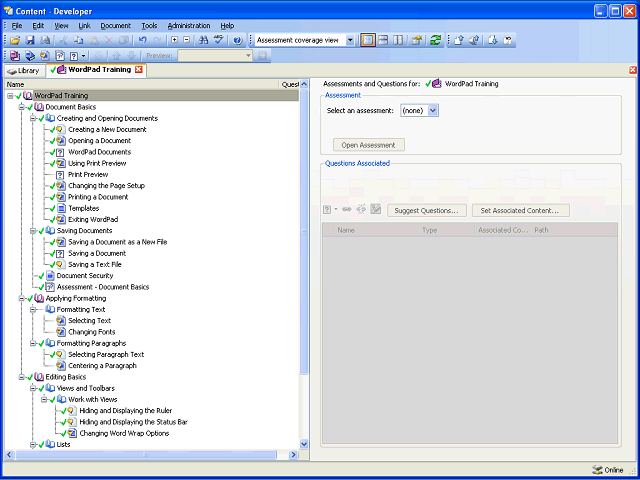Click the new assessment icon
The image size is (640, 480).
tap(60, 56)
